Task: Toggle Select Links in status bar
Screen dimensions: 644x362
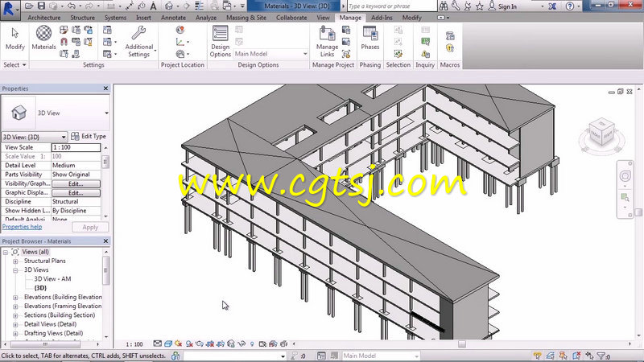Action: [x=537, y=356]
